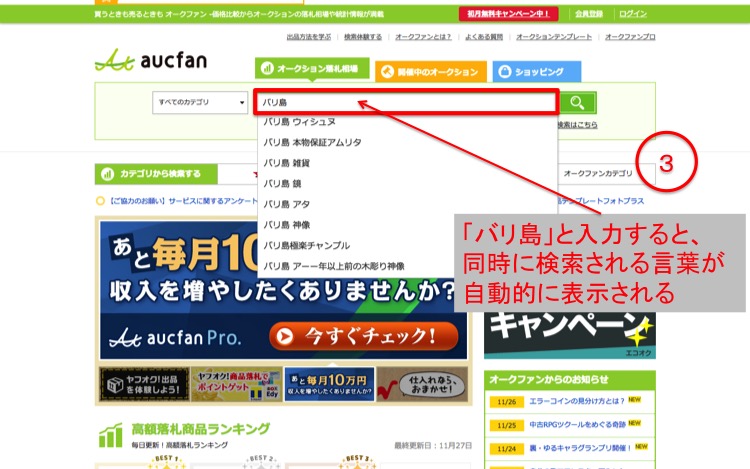Viewport: 750px width, 469px height.
Task: Select the あと毎月10万円 small thumbnail
Action: coord(329,384)
